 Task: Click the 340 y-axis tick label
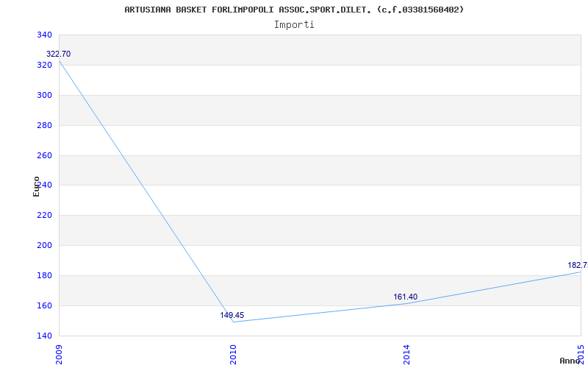pyautogui.click(x=44, y=35)
